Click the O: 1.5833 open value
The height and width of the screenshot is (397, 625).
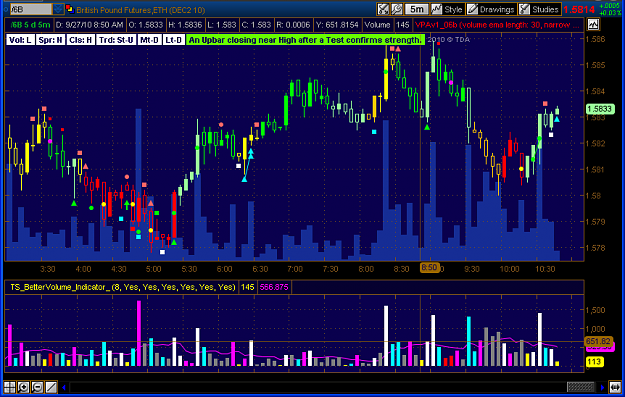coord(146,25)
